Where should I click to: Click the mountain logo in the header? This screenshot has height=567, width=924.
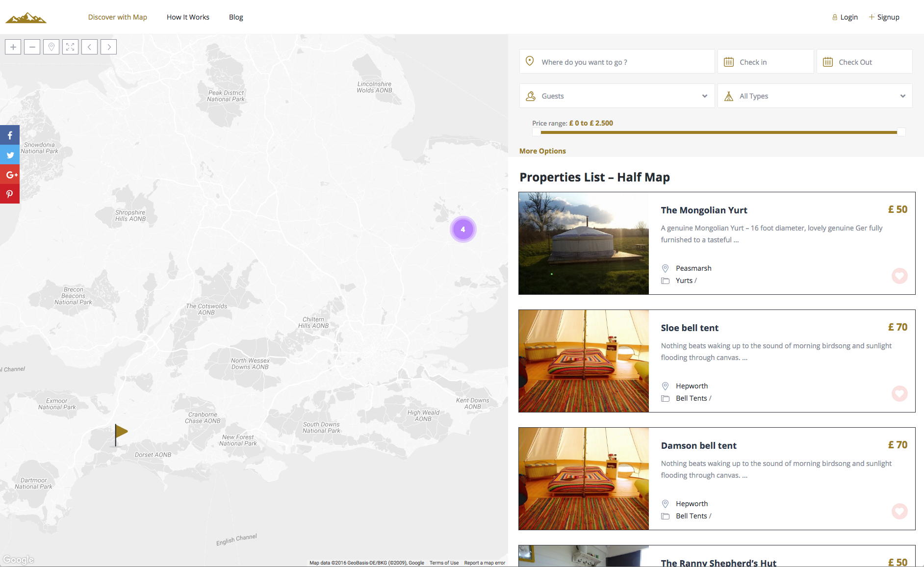pos(26,18)
